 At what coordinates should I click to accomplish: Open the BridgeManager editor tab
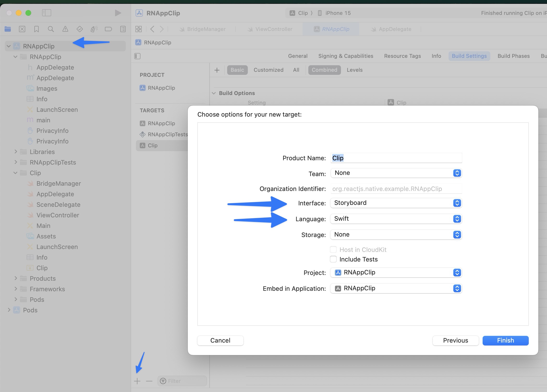[202, 29]
